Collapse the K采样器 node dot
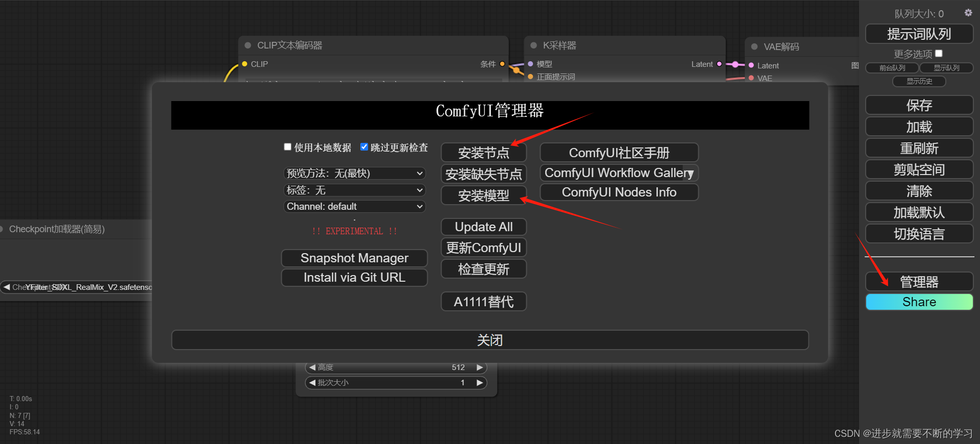Viewport: 980px width, 444px height. (x=533, y=45)
